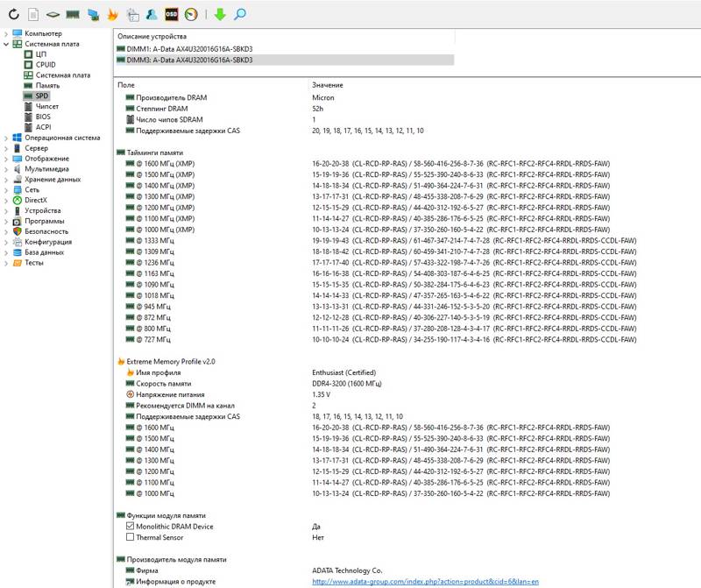Open the Report page icon in toolbar

pos(33,14)
